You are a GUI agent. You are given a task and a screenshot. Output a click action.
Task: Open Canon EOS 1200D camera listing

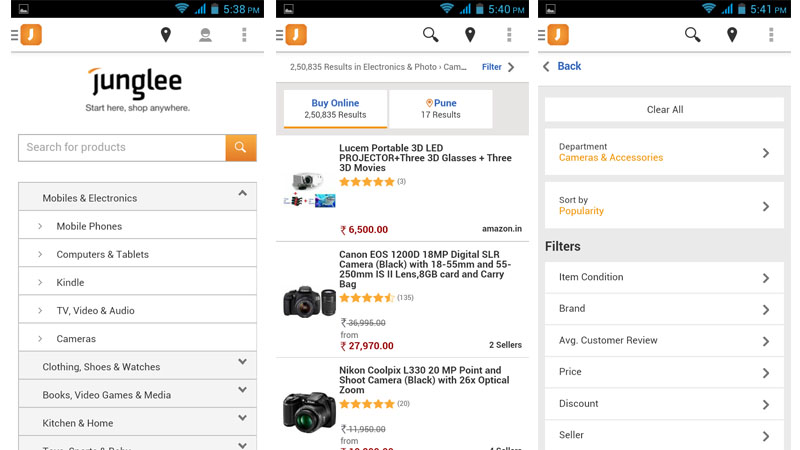(x=424, y=269)
